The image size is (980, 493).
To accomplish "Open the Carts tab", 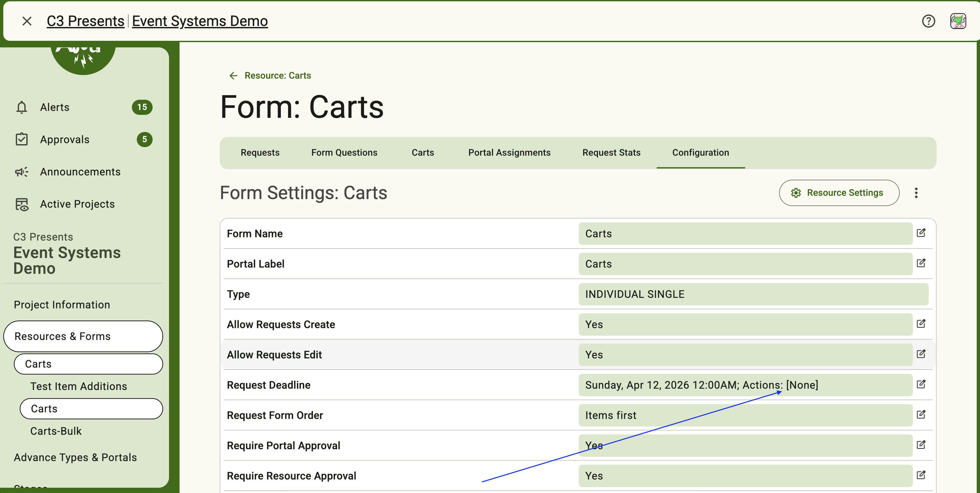I will (423, 153).
